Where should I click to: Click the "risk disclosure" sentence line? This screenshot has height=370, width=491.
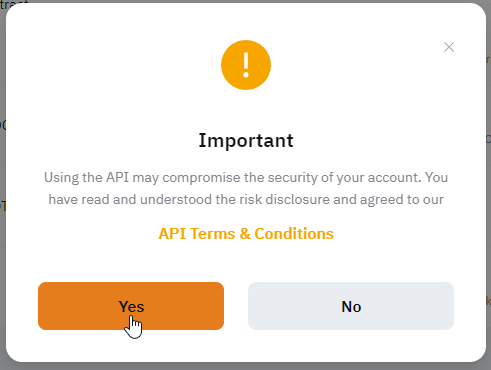click(246, 199)
